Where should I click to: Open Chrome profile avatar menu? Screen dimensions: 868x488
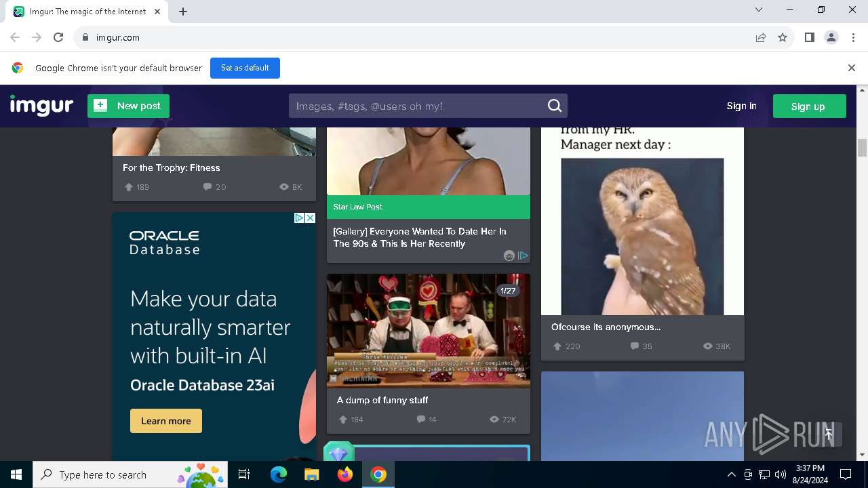tap(831, 37)
